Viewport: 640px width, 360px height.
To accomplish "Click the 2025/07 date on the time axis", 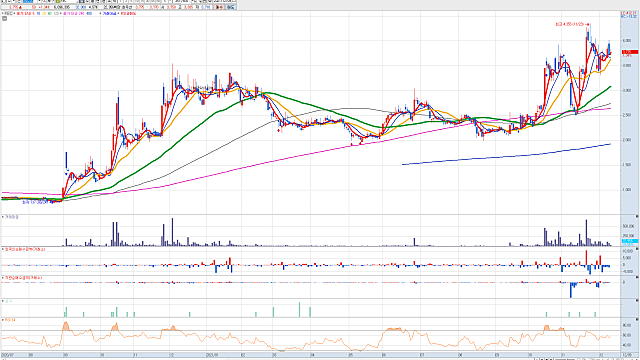I will pyautogui.click(x=7, y=355).
